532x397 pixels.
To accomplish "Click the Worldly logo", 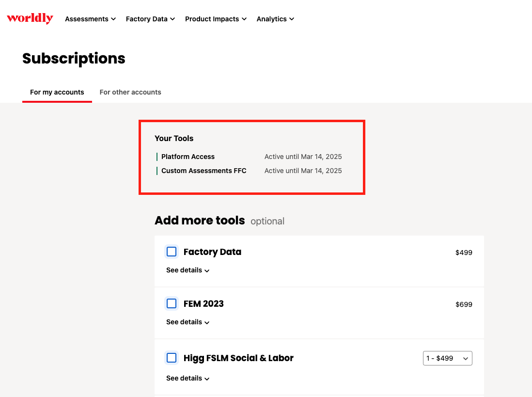I will 30,18.
